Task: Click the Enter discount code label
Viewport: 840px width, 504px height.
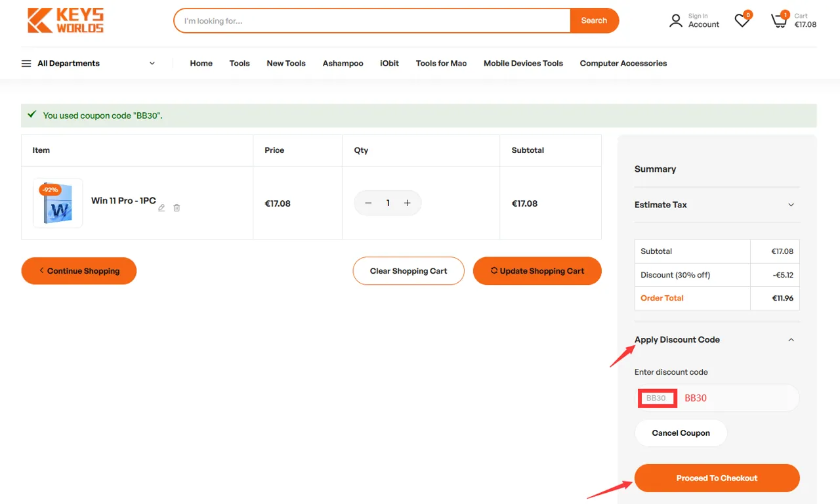Action: click(x=671, y=372)
